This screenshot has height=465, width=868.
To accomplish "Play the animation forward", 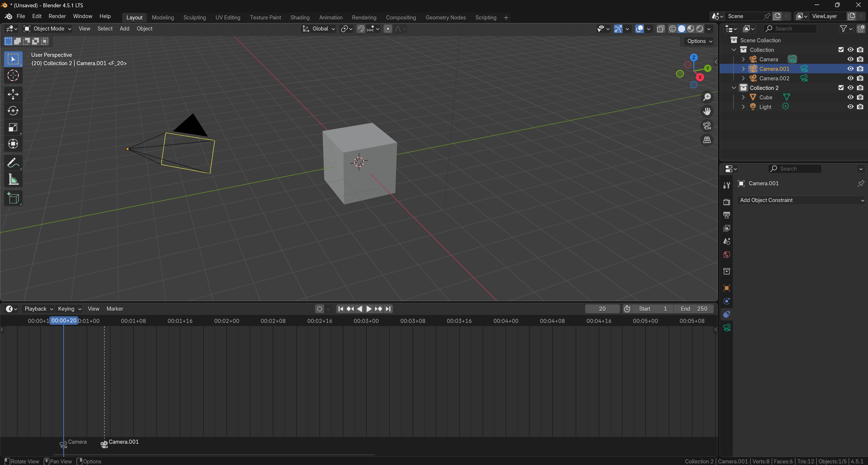I will (369, 309).
